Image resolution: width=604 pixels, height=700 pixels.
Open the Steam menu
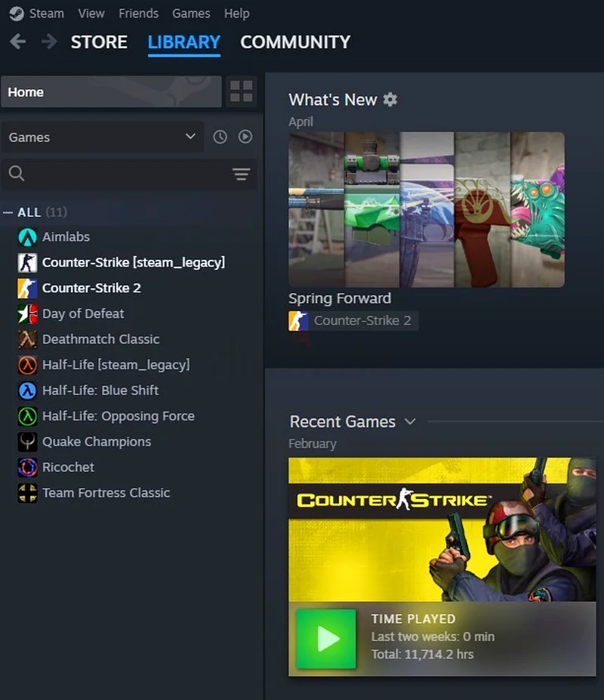(x=46, y=14)
